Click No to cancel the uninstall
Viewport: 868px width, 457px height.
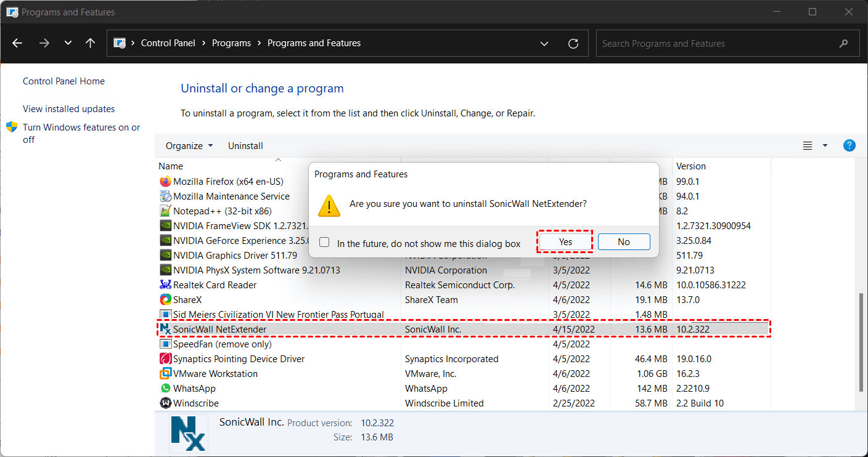tap(624, 242)
